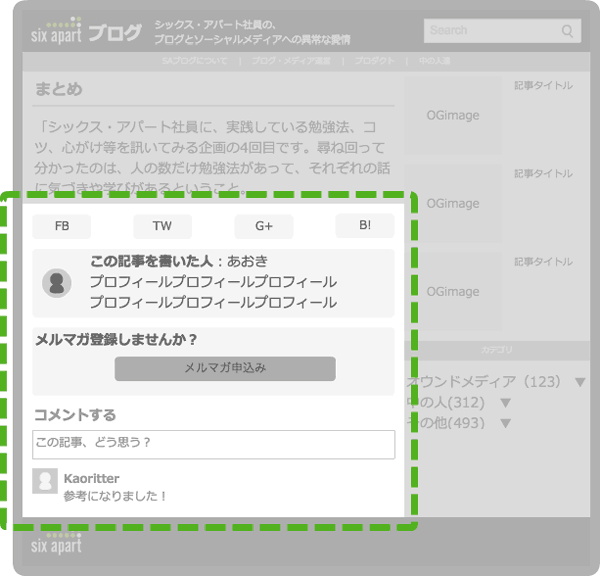600x576 pixels.
Task: Open the six apart blog logo in header
Action: click(86, 31)
